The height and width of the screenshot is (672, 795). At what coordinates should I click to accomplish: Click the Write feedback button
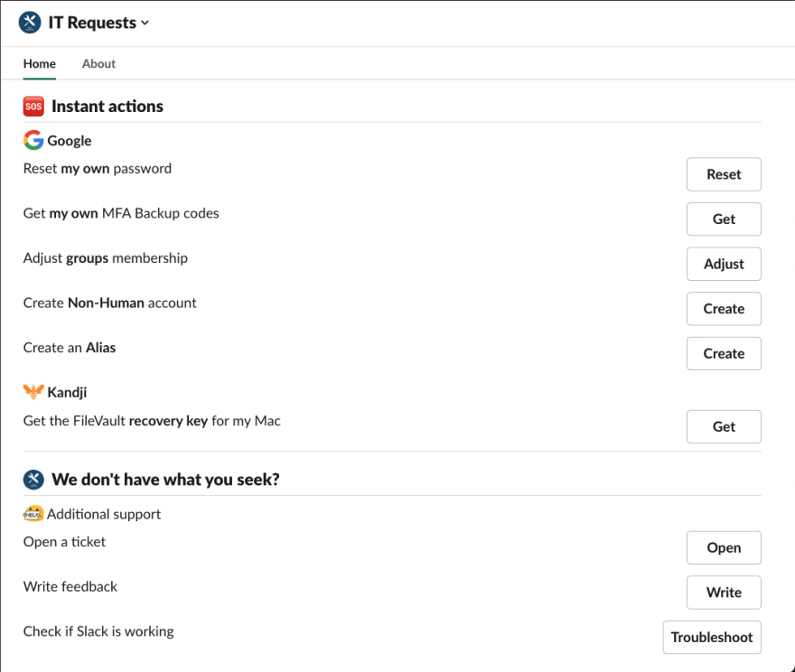tap(724, 593)
